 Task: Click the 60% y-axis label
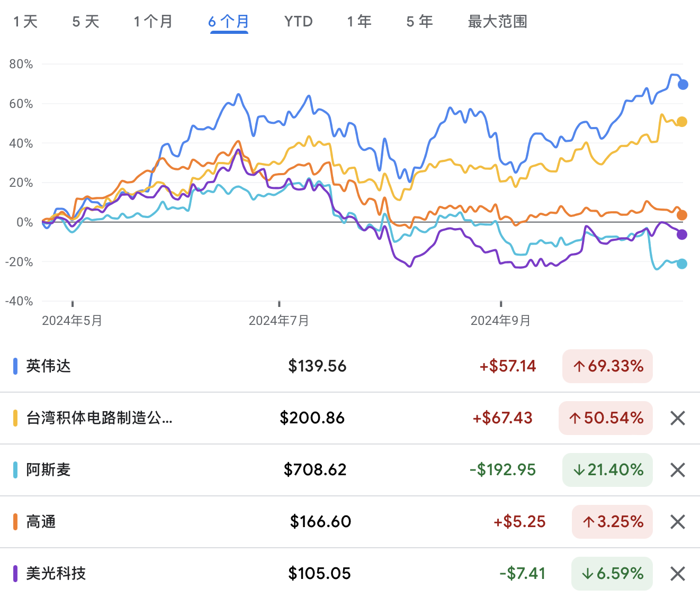tap(21, 104)
